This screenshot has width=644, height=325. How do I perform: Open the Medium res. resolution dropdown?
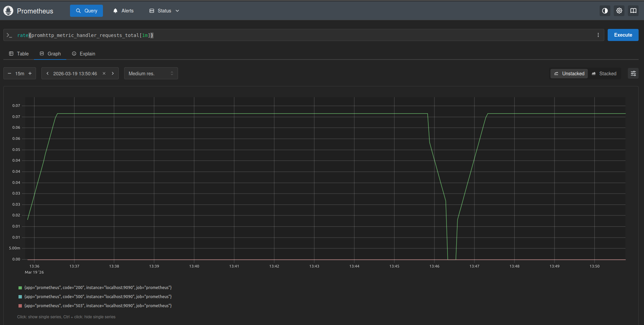151,74
